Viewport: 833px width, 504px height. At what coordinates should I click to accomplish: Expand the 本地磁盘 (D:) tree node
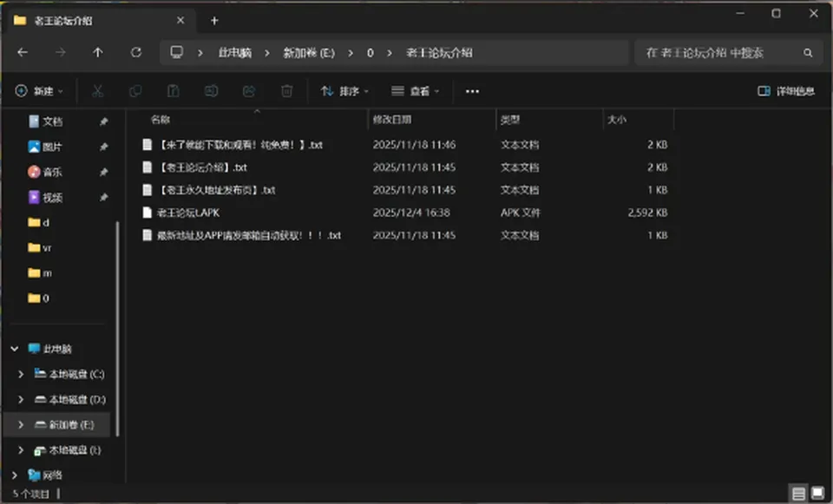click(21, 399)
